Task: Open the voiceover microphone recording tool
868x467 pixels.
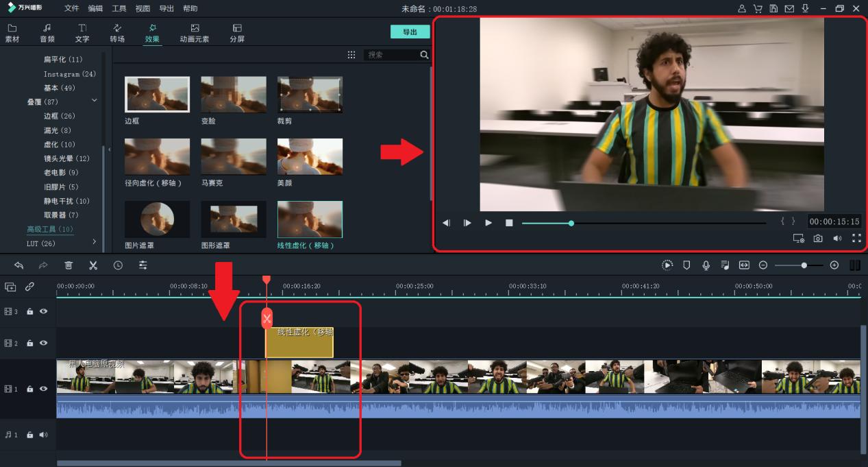Action: click(706, 265)
